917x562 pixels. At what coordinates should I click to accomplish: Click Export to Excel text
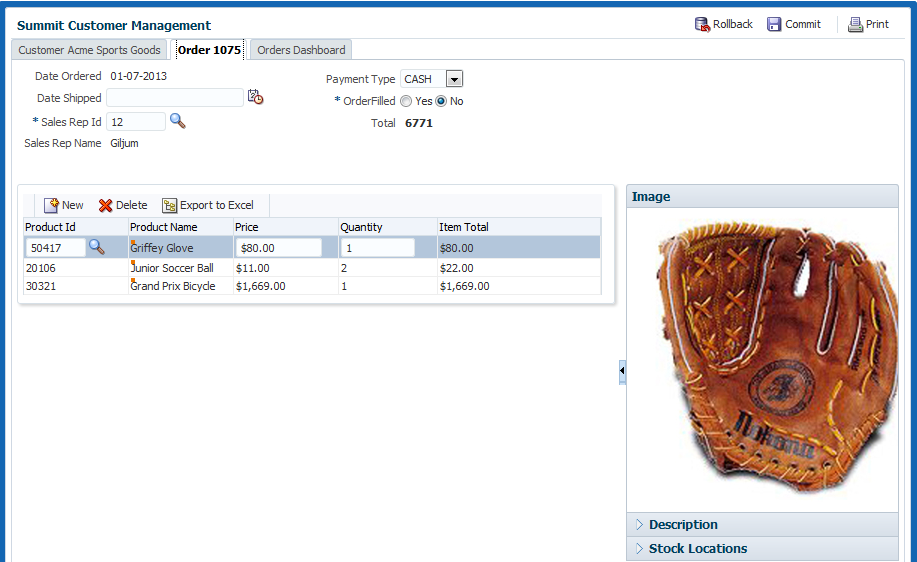[x=217, y=205]
